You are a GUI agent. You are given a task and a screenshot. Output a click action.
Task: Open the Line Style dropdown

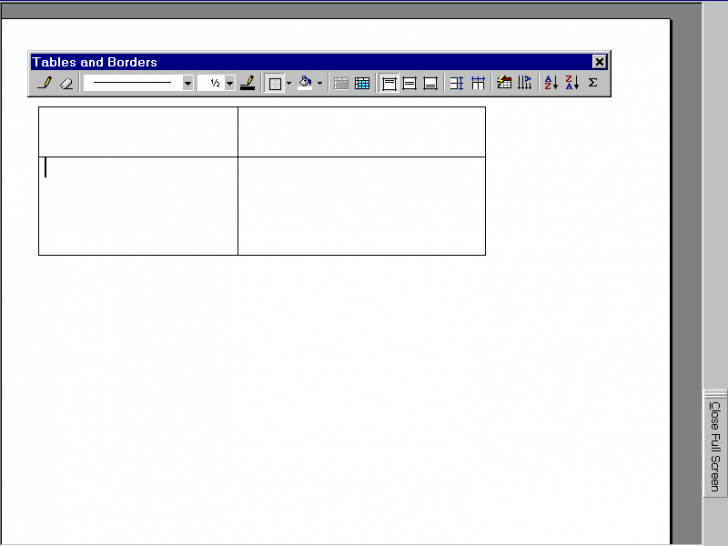pyautogui.click(x=188, y=83)
